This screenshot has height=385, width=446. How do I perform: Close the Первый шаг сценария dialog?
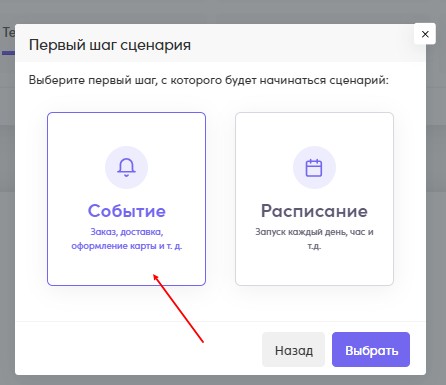(425, 34)
